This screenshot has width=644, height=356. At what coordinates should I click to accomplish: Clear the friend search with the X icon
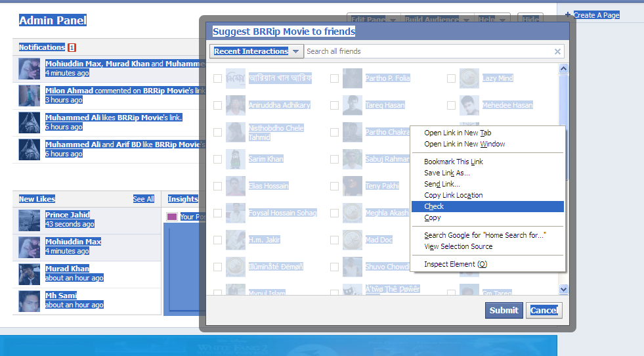click(557, 51)
